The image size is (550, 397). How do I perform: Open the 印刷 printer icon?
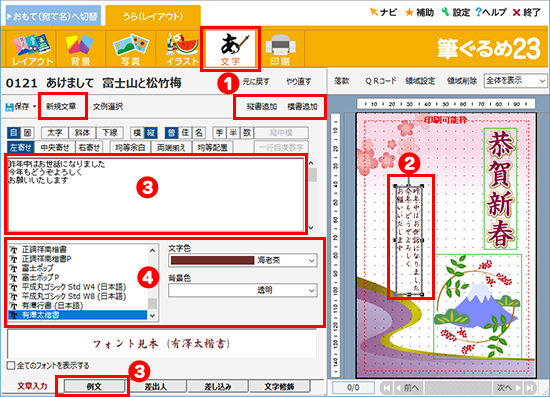[x=280, y=49]
